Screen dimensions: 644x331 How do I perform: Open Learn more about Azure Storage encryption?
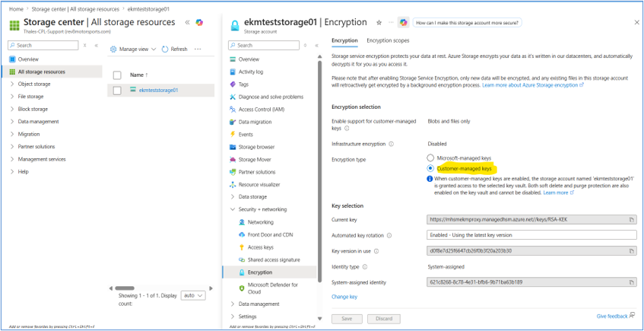point(533,85)
